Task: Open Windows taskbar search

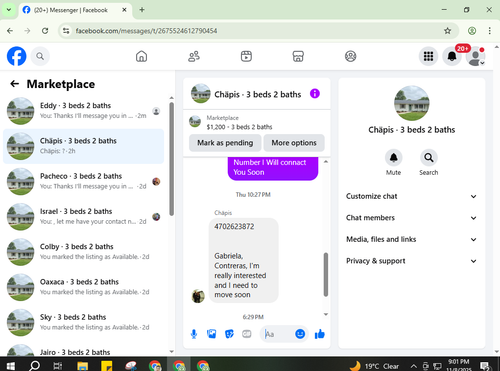Action: tap(34, 366)
